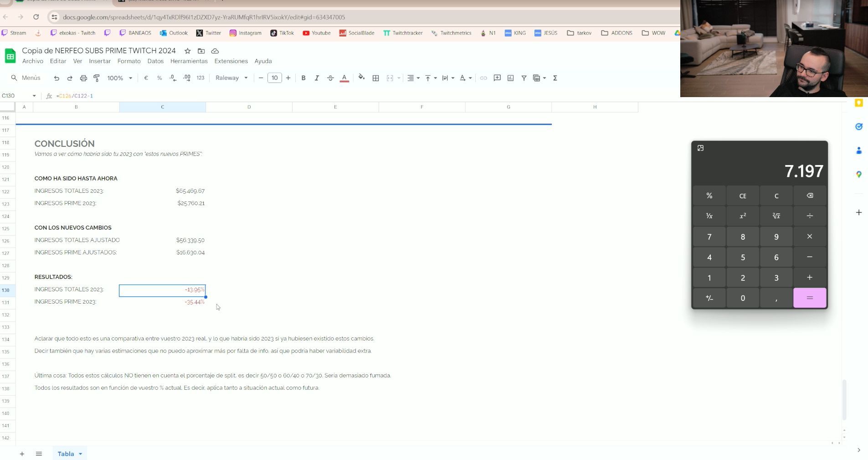Apply percent format to the cell
The height and width of the screenshot is (460, 868).
coord(159,78)
